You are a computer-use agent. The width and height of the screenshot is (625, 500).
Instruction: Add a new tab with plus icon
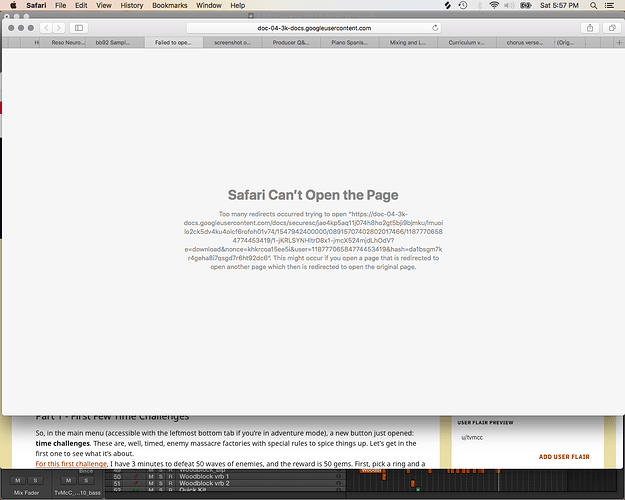(x=619, y=42)
